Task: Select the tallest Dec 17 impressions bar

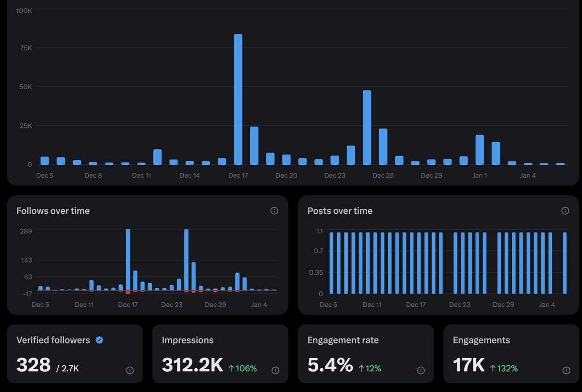Action: tap(238, 99)
